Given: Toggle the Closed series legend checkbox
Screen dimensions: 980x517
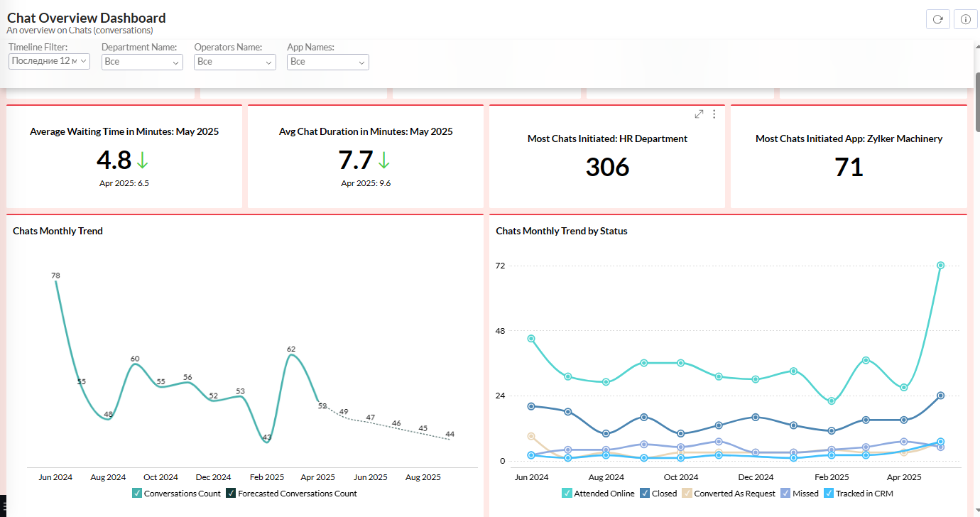Looking at the screenshot, I should [x=645, y=494].
